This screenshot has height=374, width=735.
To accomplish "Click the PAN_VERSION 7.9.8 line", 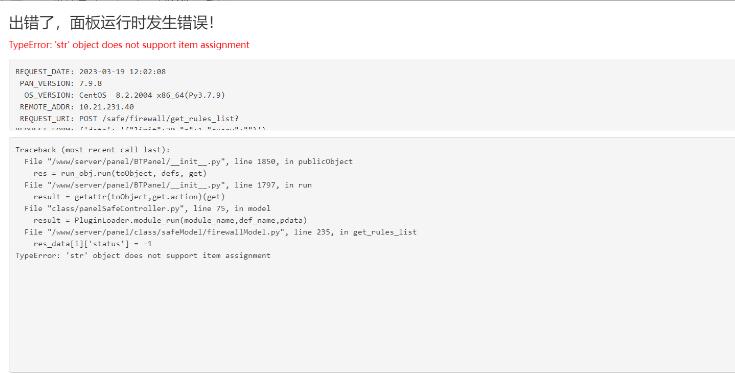I will pos(60,83).
